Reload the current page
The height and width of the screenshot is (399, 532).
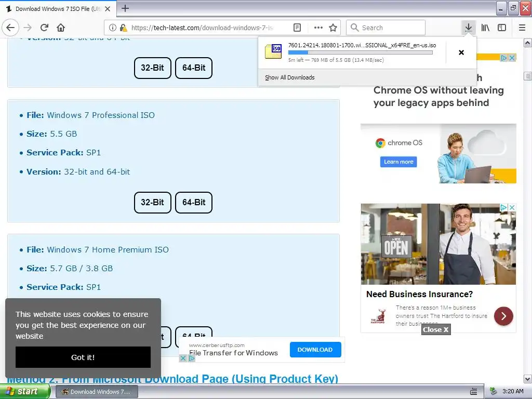[x=44, y=28]
